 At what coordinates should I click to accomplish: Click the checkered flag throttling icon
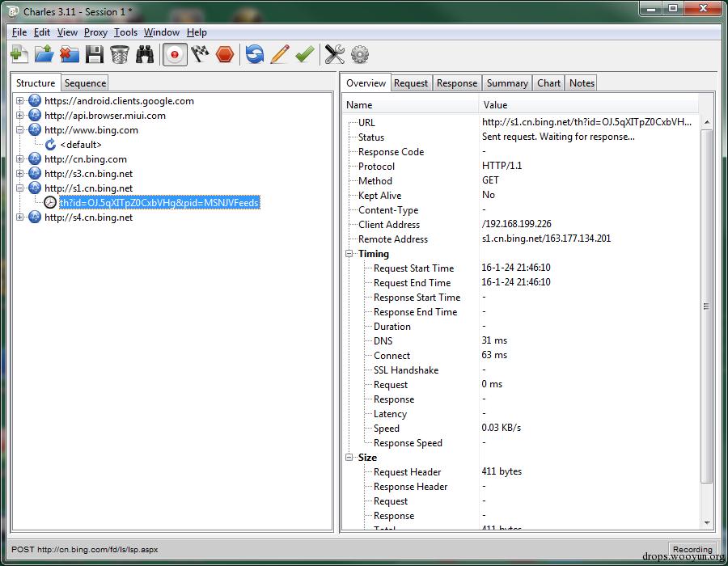[x=200, y=54]
